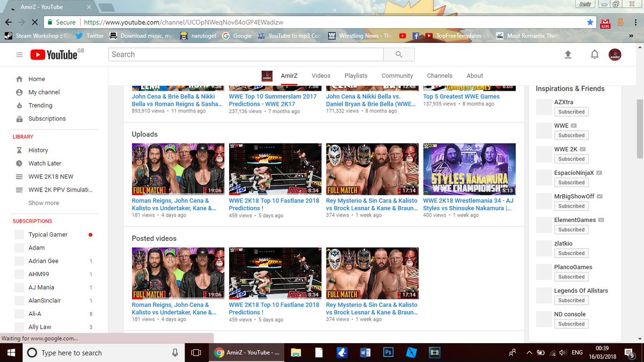
Task: Open the notifications bell
Action: click(595, 54)
